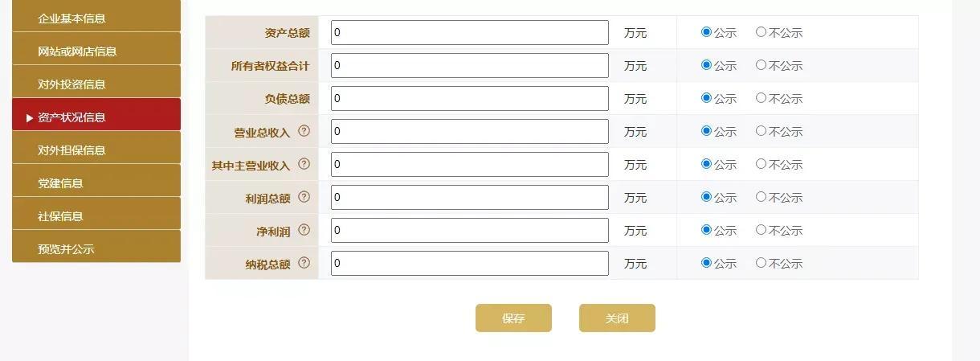This screenshot has width=980, height=361.
Task: Click help icon beside 利润总额
Action: point(304,197)
